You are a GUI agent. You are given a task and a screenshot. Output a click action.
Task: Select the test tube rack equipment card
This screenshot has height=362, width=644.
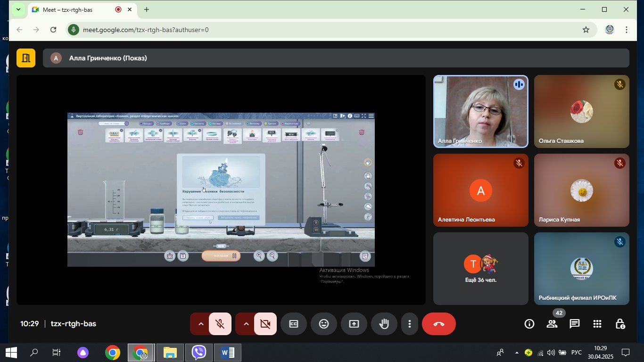pyautogui.click(x=114, y=135)
